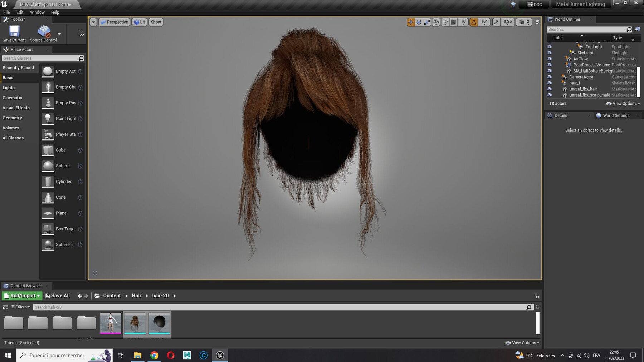This screenshot has height=362, width=644.
Task: Select the brown hair asset thumbnail
Action: [135, 323]
